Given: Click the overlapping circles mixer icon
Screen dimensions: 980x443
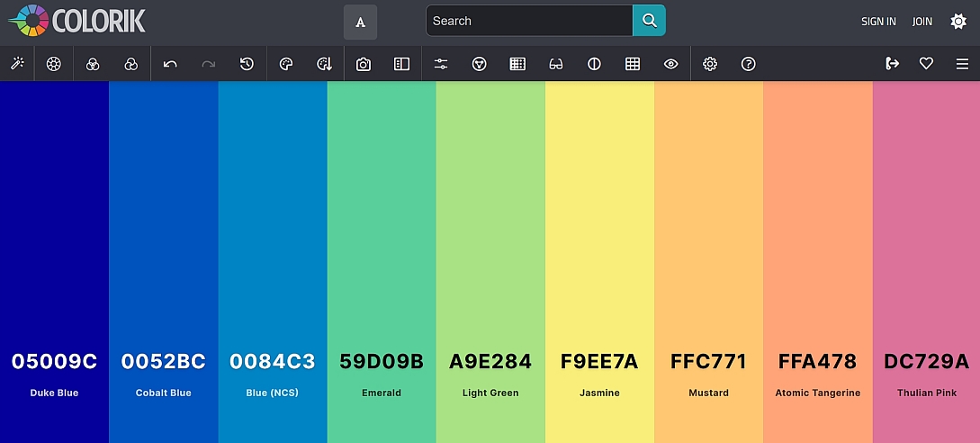Looking at the screenshot, I should pyautogui.click(x=93, y=64).
